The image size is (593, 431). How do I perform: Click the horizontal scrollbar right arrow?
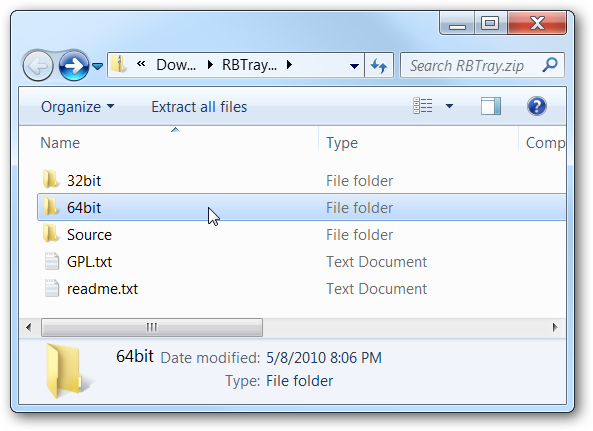tap(555, 327)
